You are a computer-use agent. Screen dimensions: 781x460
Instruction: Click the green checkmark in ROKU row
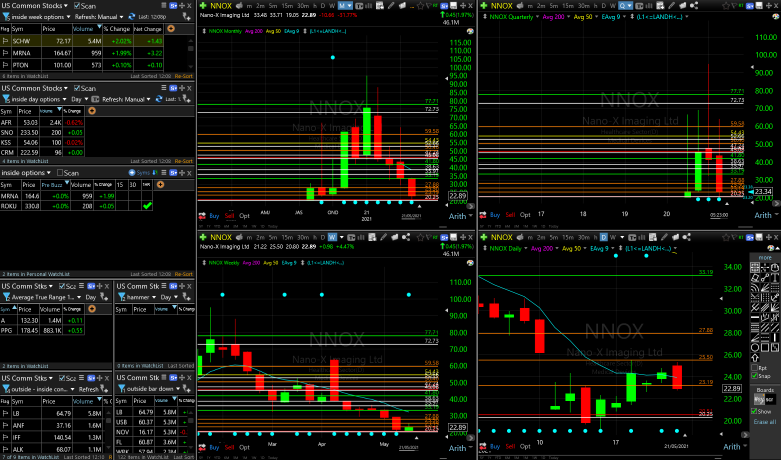click(147, 205)
